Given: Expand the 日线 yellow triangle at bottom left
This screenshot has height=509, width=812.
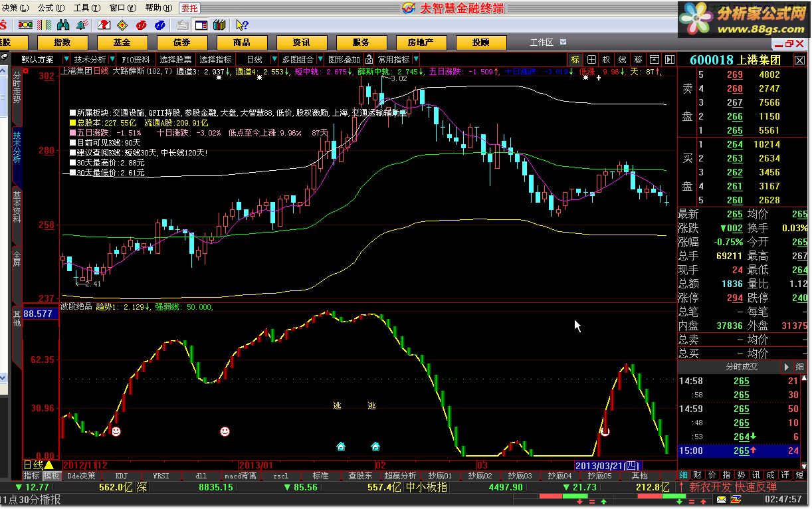Looking at the screenshot, I should point(49,464).
